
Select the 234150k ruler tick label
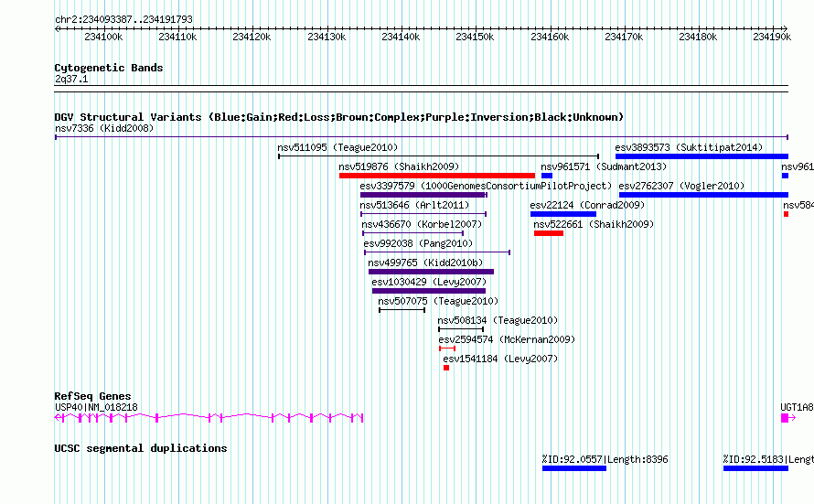click(475, 37)
